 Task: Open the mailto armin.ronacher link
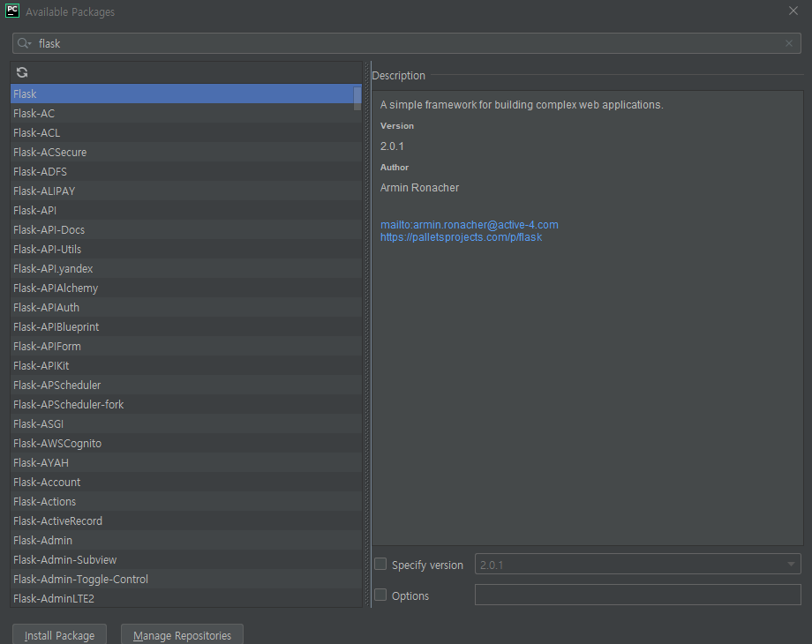[470, 225]
